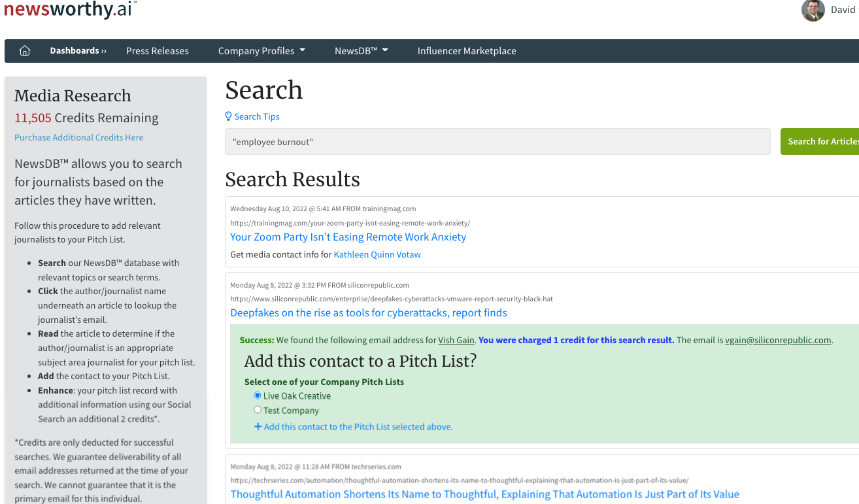Screen dimensions: 859x504
Task: Click the Media Research sidebar heading
Action: click(x=73, y=95)
